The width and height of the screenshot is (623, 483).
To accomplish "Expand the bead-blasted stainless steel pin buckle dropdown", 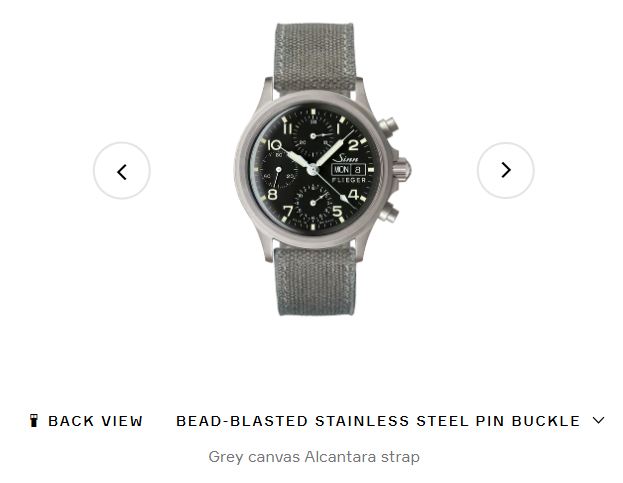I will pyautogui.click(x=390, y=421).
